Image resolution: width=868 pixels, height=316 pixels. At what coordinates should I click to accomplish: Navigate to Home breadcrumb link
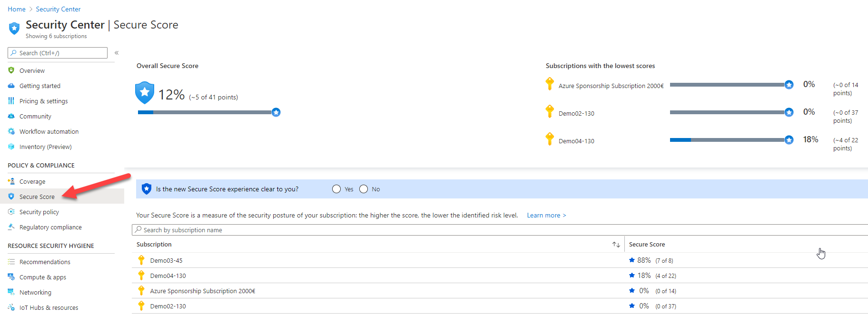point(17,9)
